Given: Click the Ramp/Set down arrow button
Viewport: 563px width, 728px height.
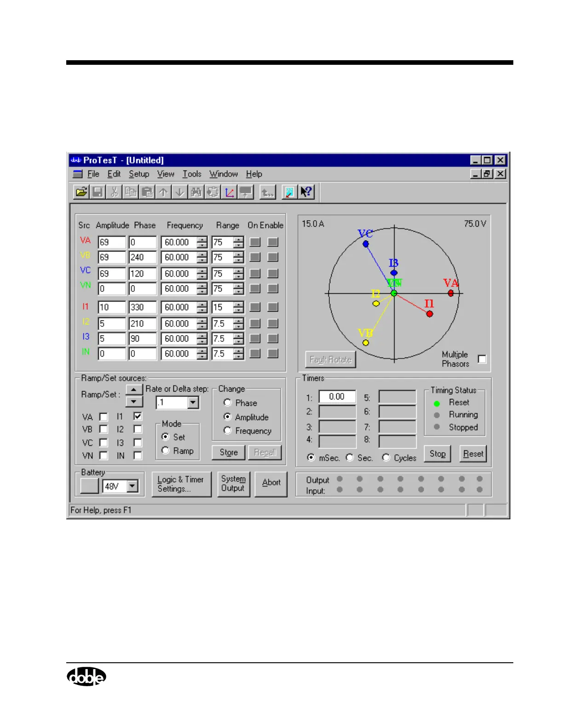Looking at the screenshot, I should click(x=134, y=401).
